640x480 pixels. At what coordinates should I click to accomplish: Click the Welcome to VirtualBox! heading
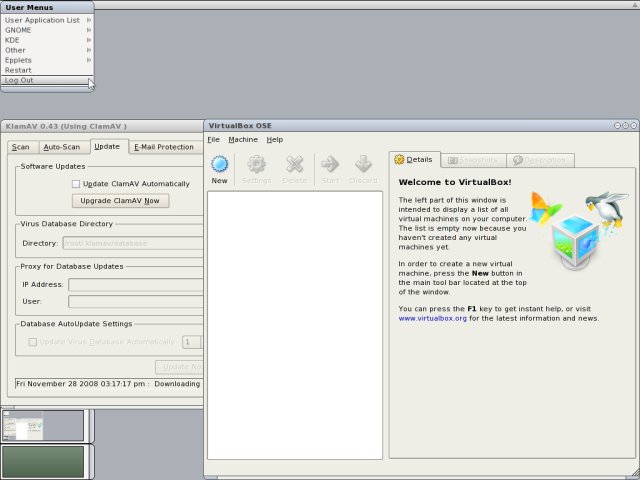[455, 182]
